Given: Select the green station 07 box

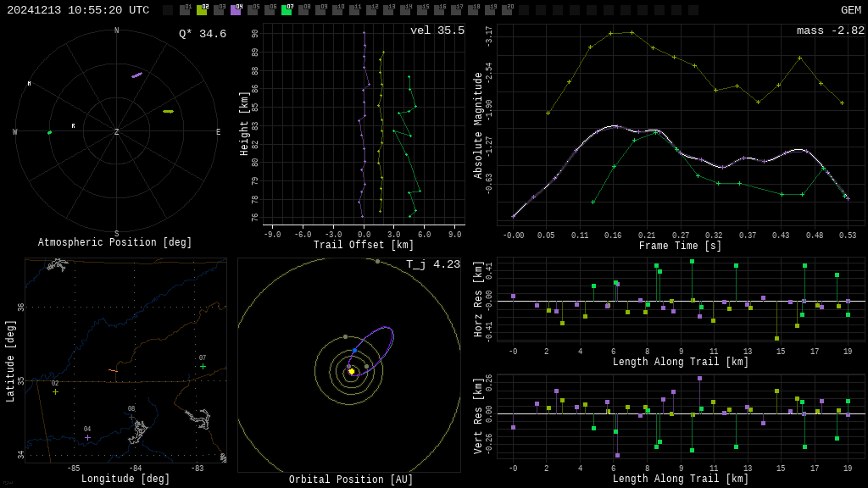Looking at the screenshot, I should 287,10.
